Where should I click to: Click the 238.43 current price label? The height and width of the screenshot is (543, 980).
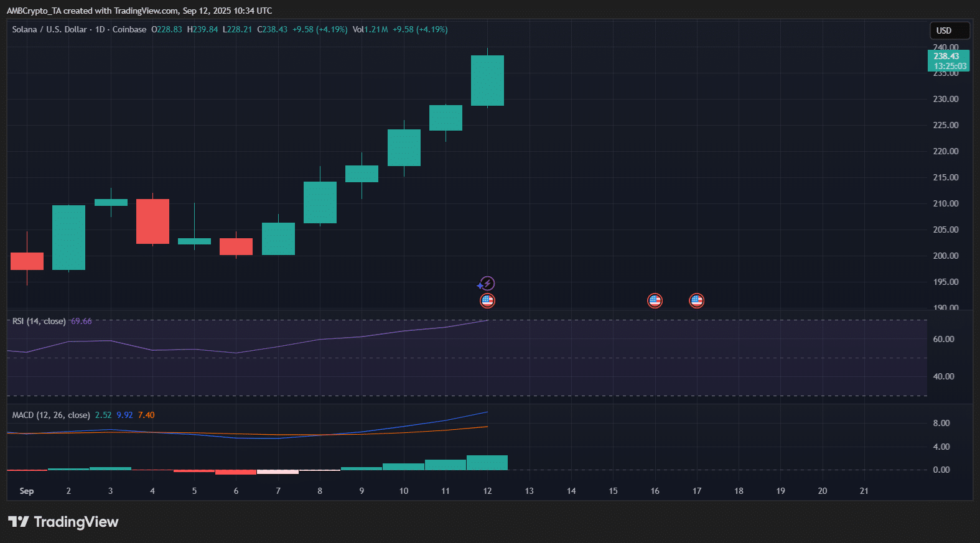click(948, 57)
